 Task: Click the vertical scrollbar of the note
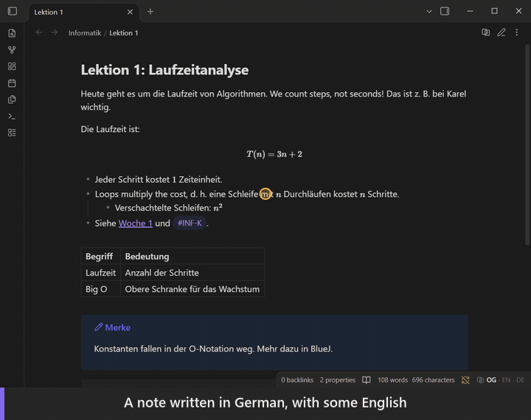click(x=527, y=144)
